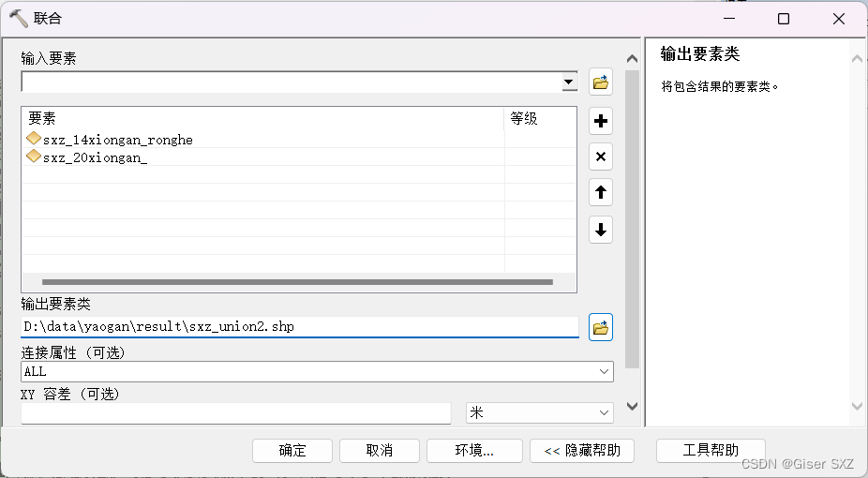Click 输出要素类 help heading
Viewport: 868px width, 478px height.
(x=699, y=53)
